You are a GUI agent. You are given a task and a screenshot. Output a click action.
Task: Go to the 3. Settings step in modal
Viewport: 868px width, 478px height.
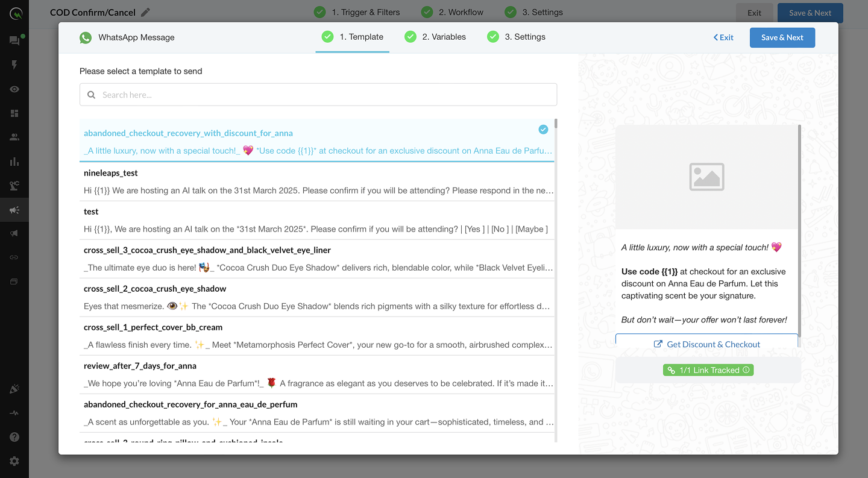517,37
